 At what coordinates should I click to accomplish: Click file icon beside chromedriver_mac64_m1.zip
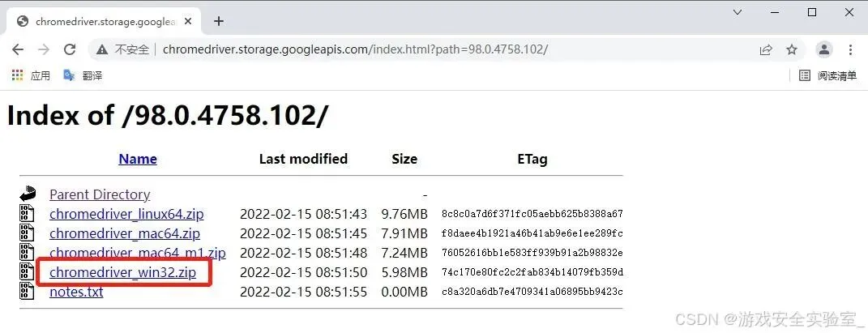pyautogui.click(x=27, y=253)
